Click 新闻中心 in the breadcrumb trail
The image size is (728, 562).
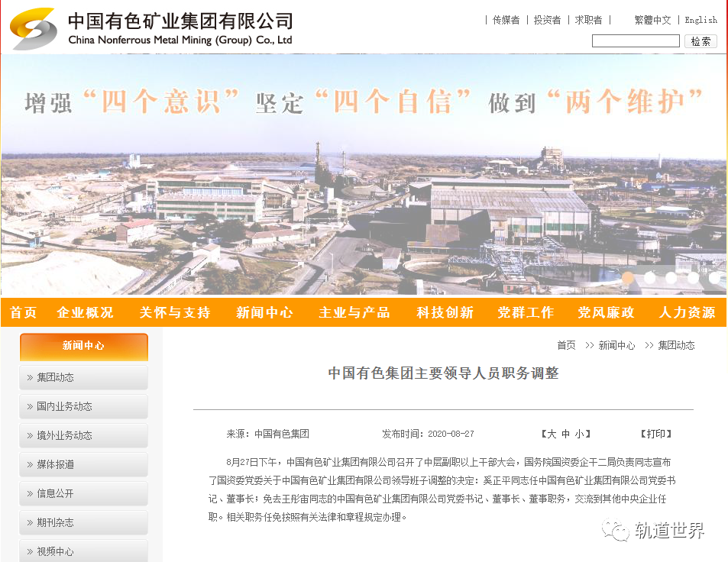pos(616,345)
